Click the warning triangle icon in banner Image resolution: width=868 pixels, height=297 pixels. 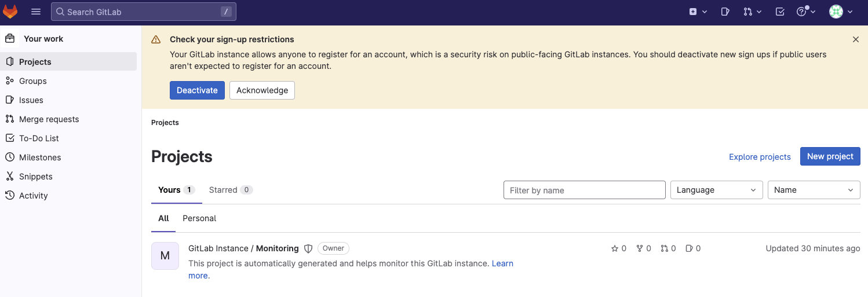tap(156, 40)
